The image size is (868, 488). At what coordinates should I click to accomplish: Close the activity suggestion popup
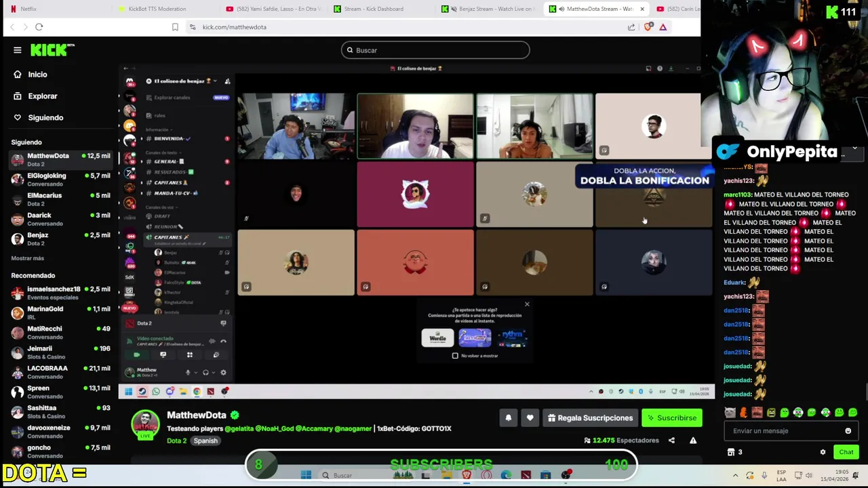[527, 304]
